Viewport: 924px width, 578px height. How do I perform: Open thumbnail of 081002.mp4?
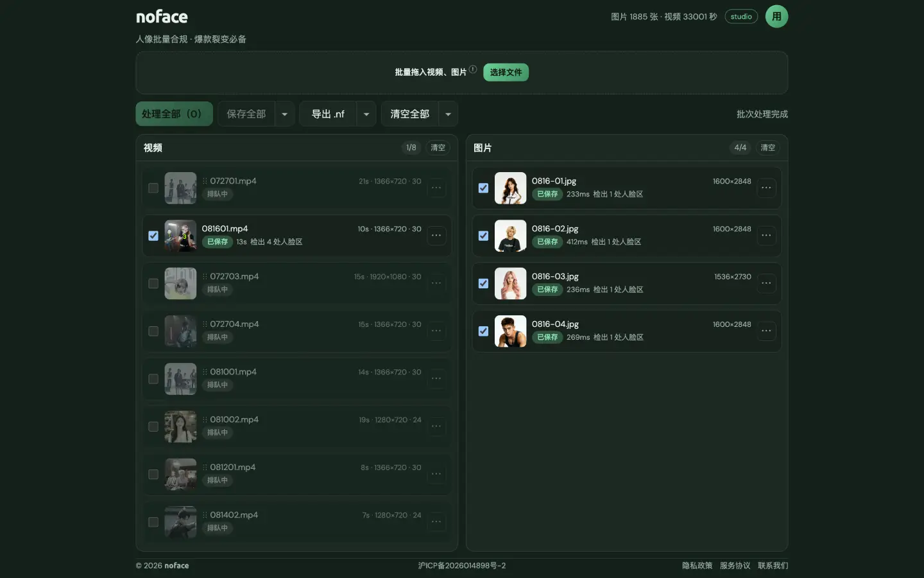[x=180, y=426]
